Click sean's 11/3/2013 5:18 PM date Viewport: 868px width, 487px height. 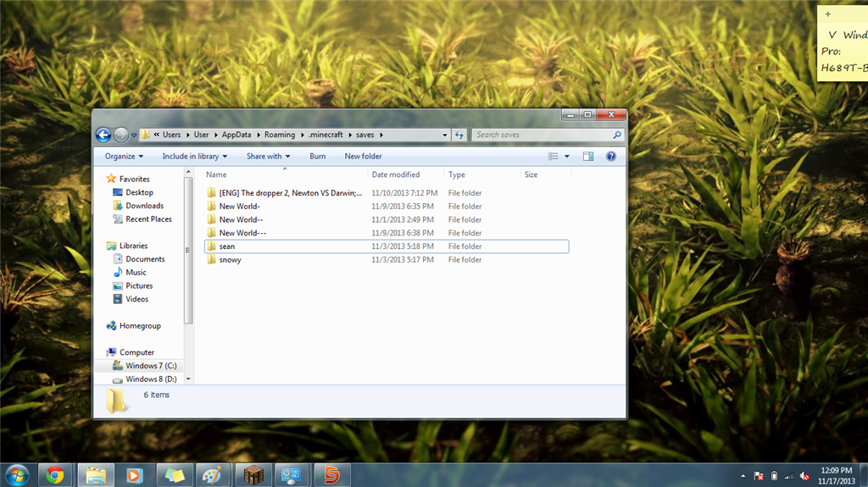click(x=403, y=246)
